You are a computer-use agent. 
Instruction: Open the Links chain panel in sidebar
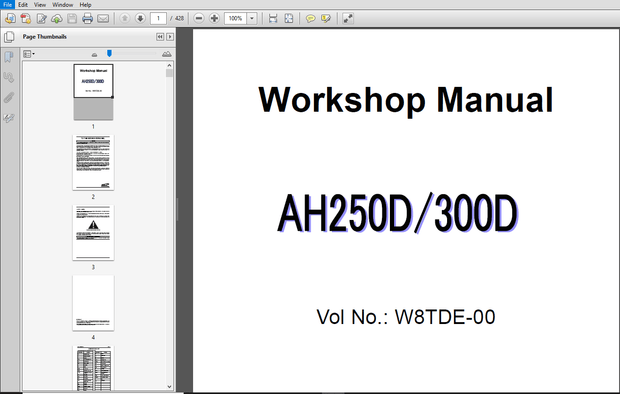9,77
